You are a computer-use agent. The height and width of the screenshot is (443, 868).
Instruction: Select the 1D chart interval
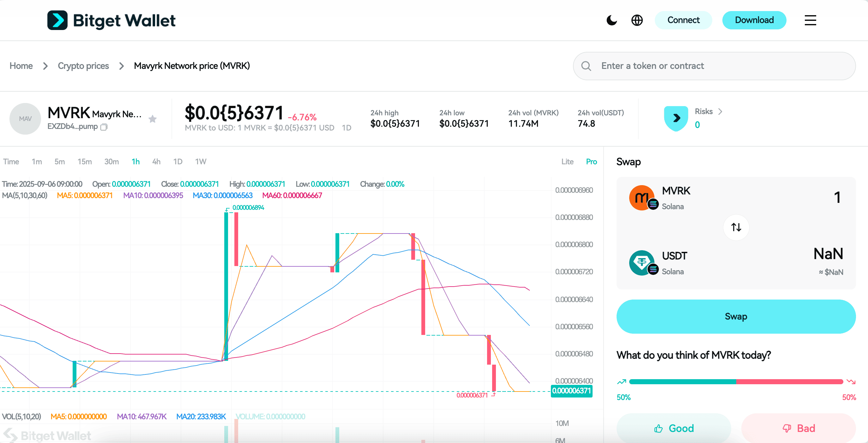[x=178, y=161]
